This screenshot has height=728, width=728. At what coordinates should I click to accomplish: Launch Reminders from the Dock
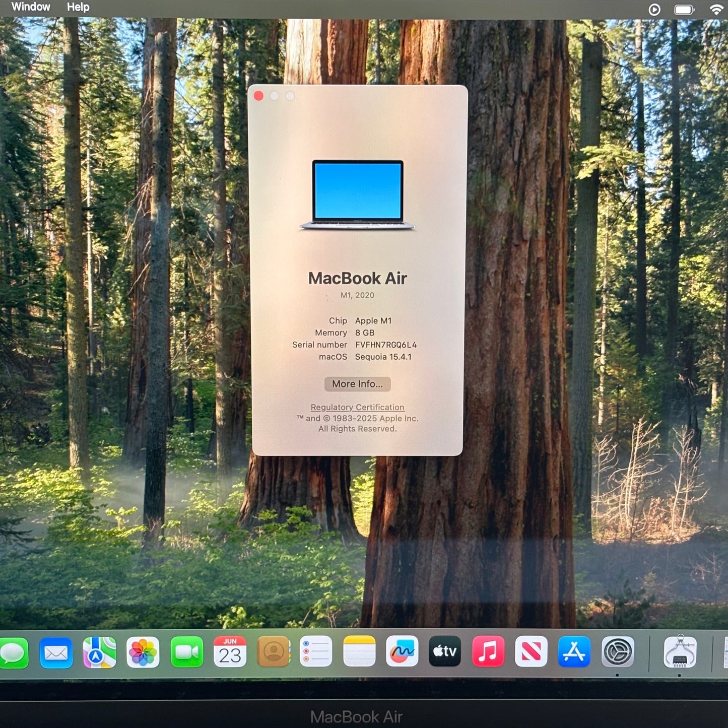316,651
